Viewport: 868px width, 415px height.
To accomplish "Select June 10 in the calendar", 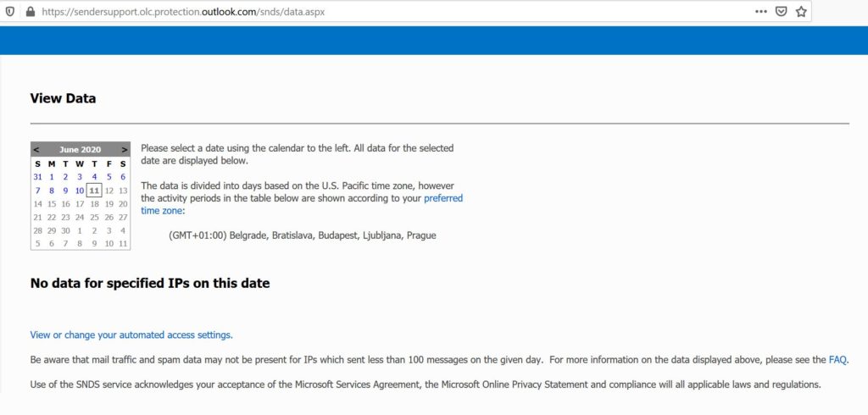I will click(80, 191).
